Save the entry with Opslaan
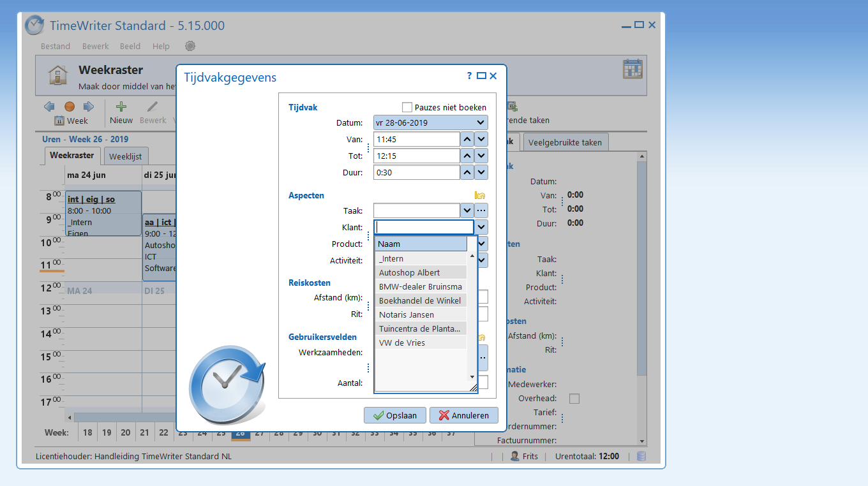Screen dimensions: 868x486 coord(395,415)
